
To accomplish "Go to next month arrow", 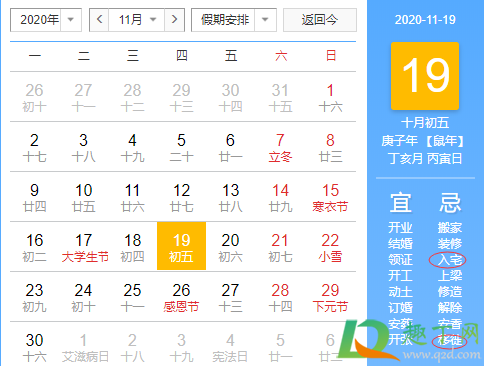I will point(174,20).
